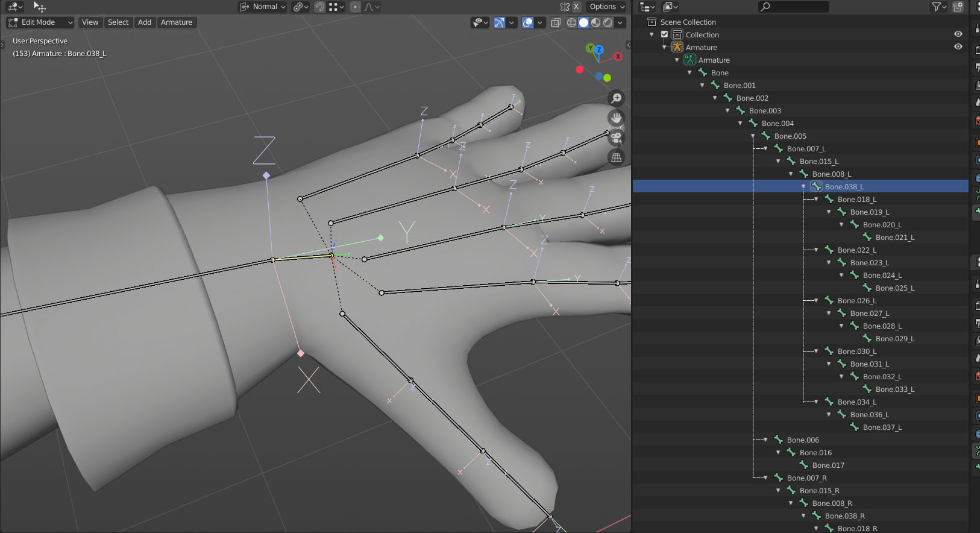Click the outliner search field

click(793, 7)
